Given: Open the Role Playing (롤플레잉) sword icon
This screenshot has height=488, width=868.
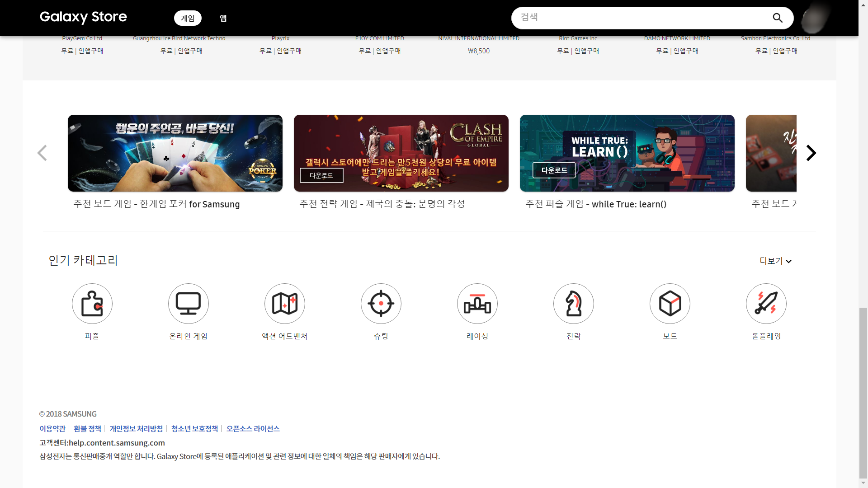Looking at the screenshot, I should coord(766,304).
